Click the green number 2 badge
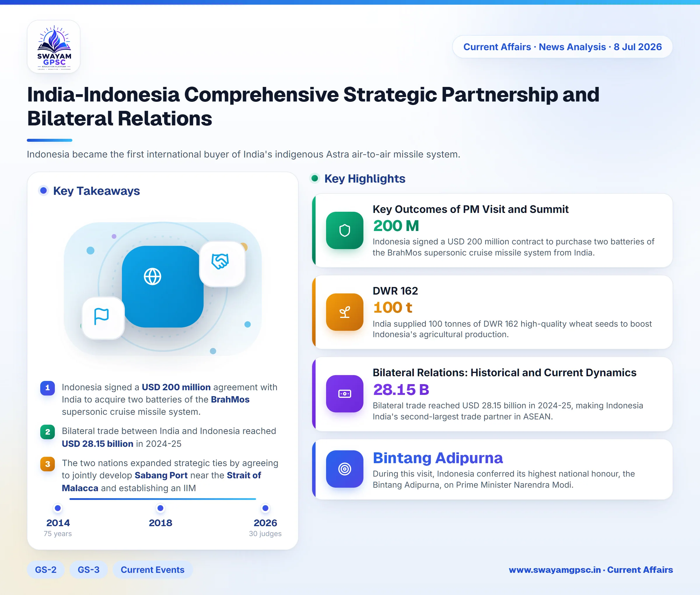Image resolution: width=700 pixels, height=595 pixels. click(x=48, y=432)
